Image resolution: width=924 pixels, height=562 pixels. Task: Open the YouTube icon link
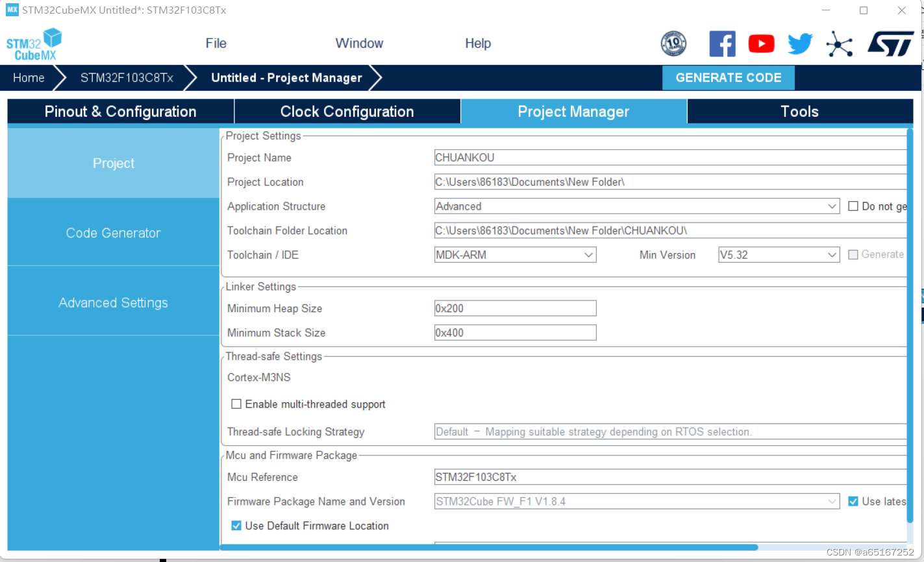click(761, 43)
